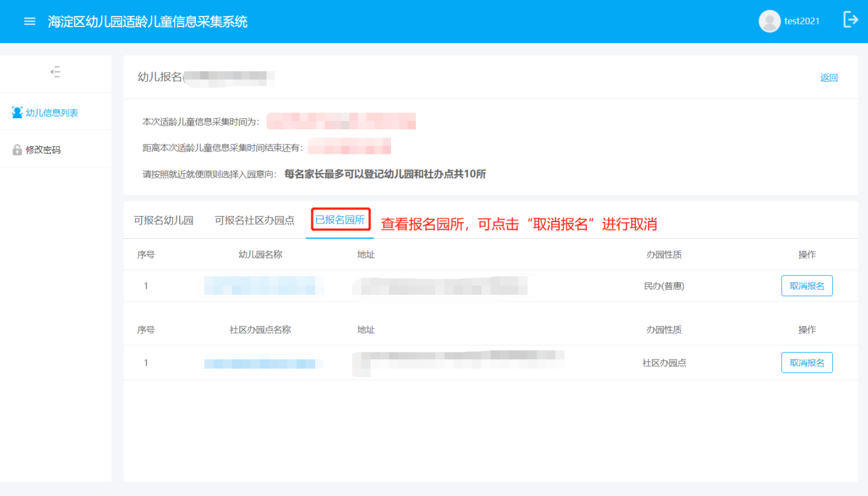
Task: Click the hamburger menu icon in header
Action: pyautogui.click(x=30, y=22)
